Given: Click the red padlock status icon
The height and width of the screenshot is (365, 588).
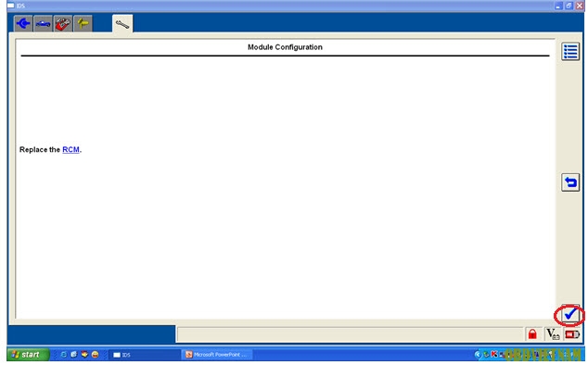Looking at the screenshot, I should click(x=532, y=334).
